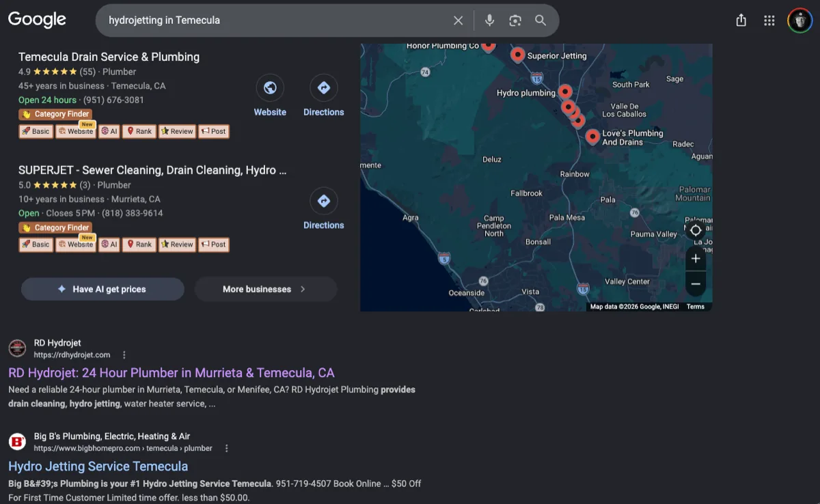Select the Hydro plumbing map pin
The image size is (820, 504).
[564, 92]
